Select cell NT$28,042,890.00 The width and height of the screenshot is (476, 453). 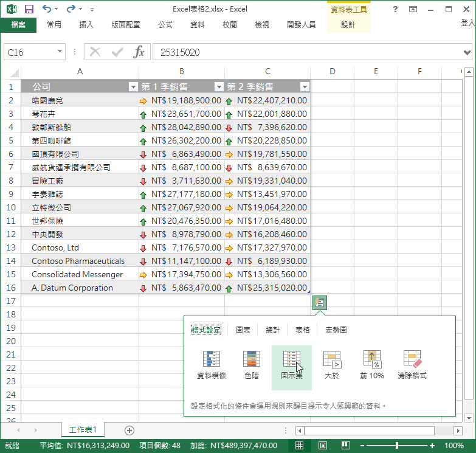[182, 128]
